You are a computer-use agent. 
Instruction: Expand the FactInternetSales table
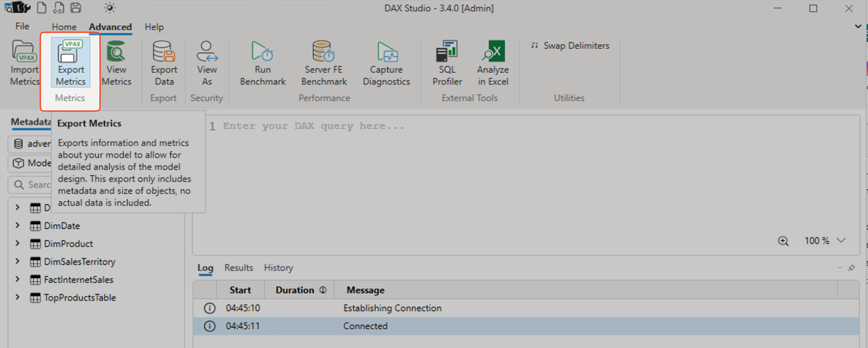pos(17,279)
